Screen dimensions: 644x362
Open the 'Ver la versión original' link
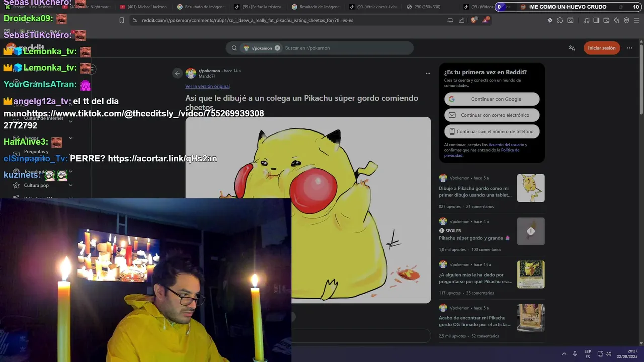tap(207, 86)
